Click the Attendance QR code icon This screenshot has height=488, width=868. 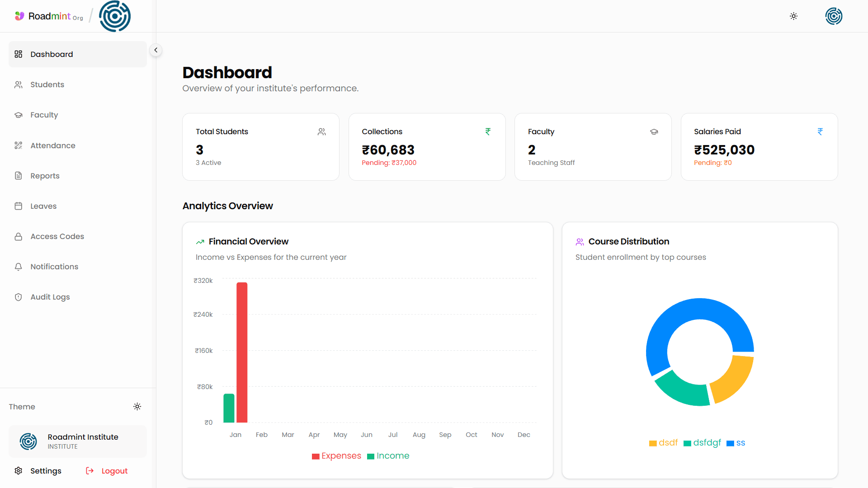pos(18,145)
